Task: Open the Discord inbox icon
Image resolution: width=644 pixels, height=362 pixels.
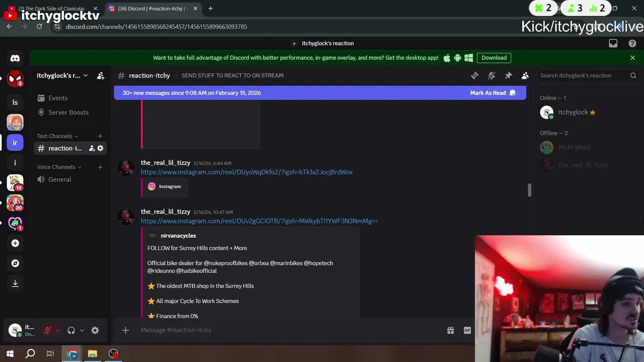Action: pyautogui.click(x=613, y=43)
